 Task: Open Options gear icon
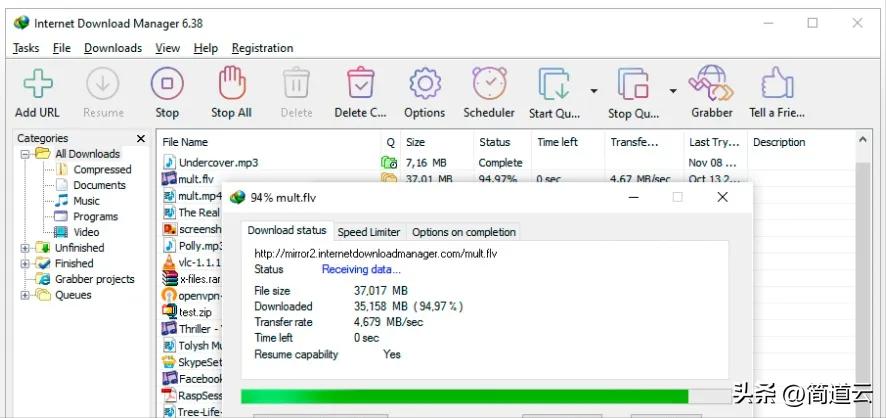[425, 84]
